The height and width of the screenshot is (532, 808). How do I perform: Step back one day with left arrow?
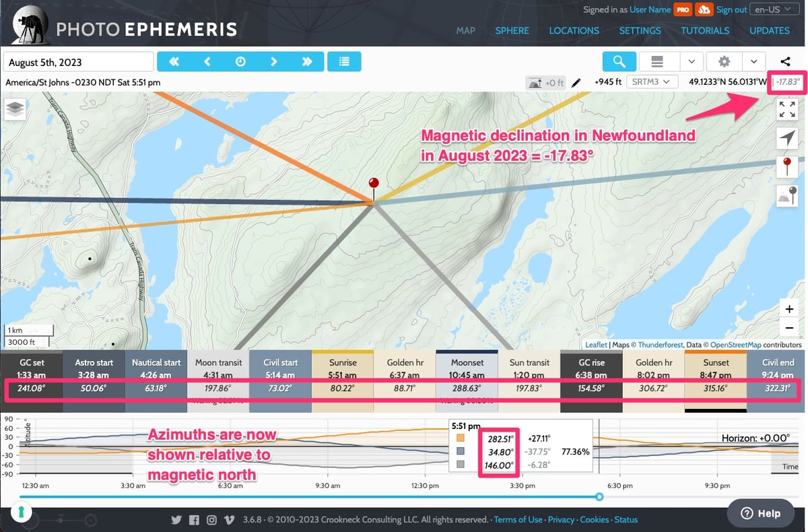(x=207, y=61)
